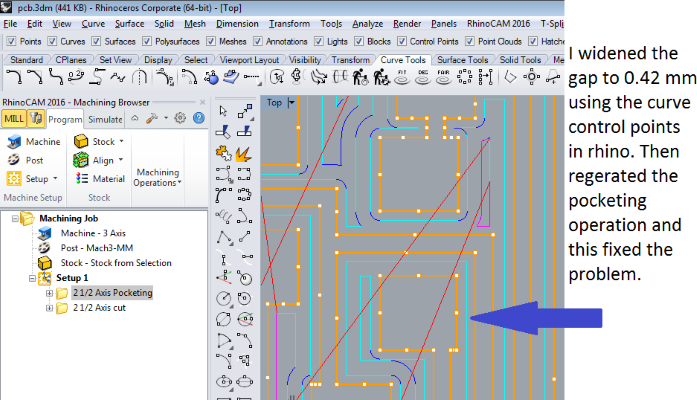Click the DEC curve degree icon
The image size is (697, 400).
(x=423, y=77)
